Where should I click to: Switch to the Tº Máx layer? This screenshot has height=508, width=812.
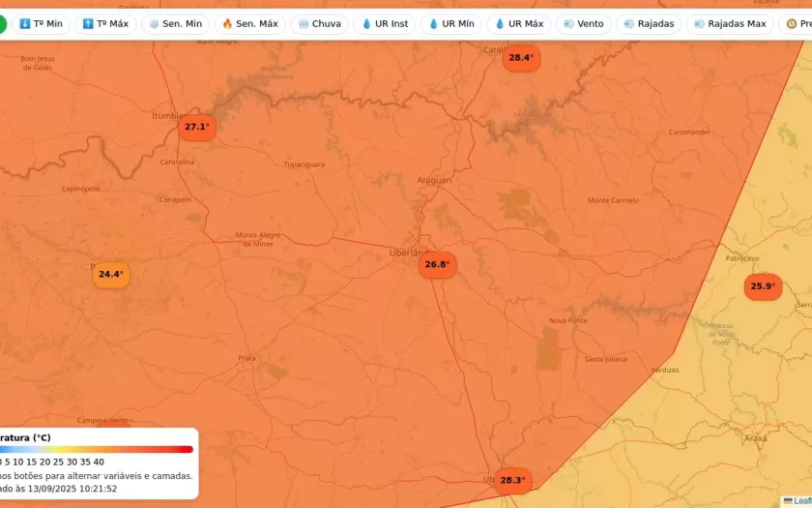pyautogui.click(x=105, y=23)
